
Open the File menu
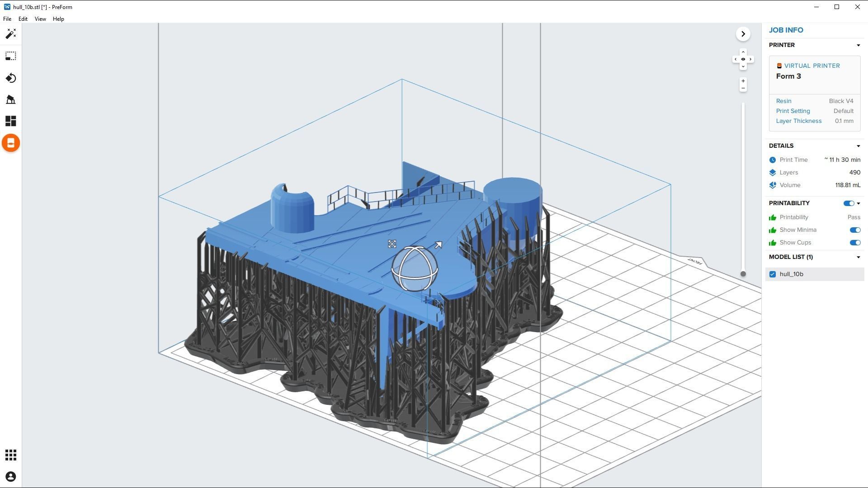click(7, 19)
